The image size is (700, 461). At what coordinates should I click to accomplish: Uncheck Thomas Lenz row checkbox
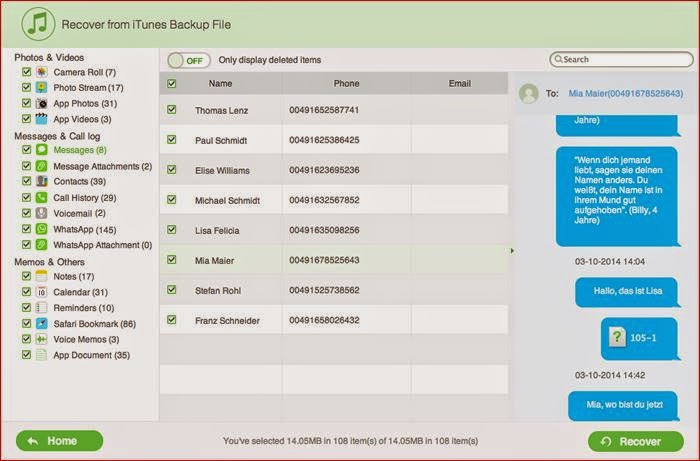click(x=171, y=109)
